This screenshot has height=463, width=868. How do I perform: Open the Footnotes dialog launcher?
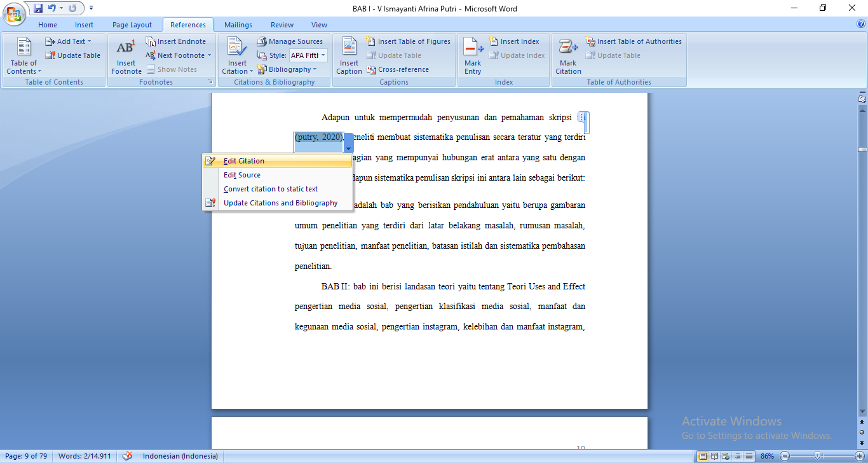coord(210,82)
